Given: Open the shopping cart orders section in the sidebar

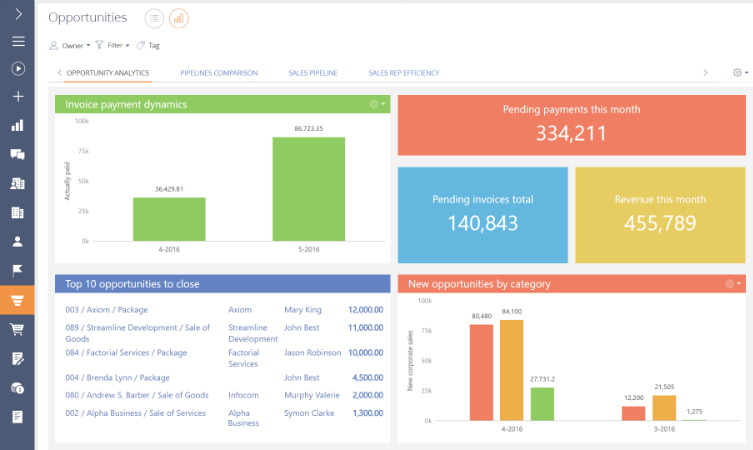Looking at the screenshot, I should click(17, 329).
